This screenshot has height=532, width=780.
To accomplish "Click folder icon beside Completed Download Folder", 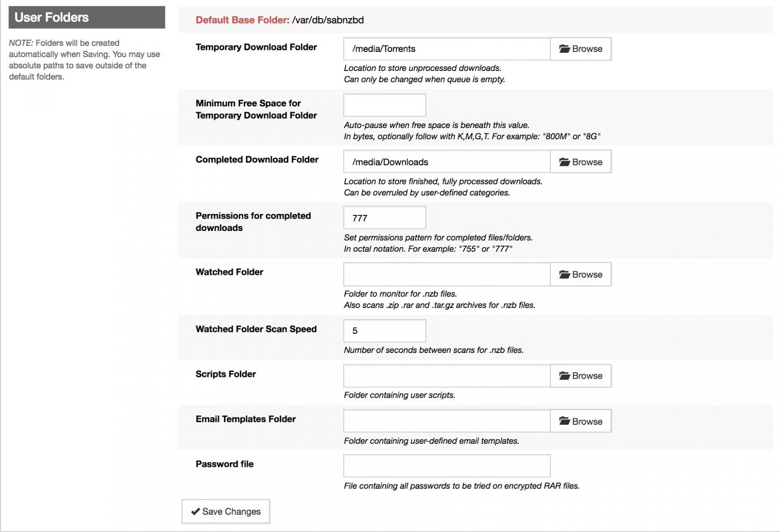I will click(x=564, y=162).
